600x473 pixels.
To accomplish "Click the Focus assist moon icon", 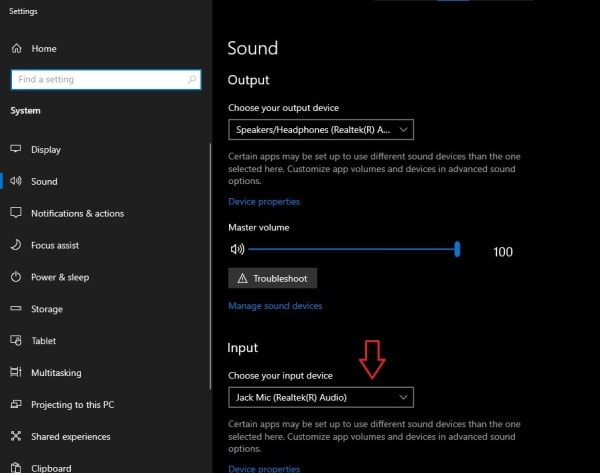I will tap(16, 245).
